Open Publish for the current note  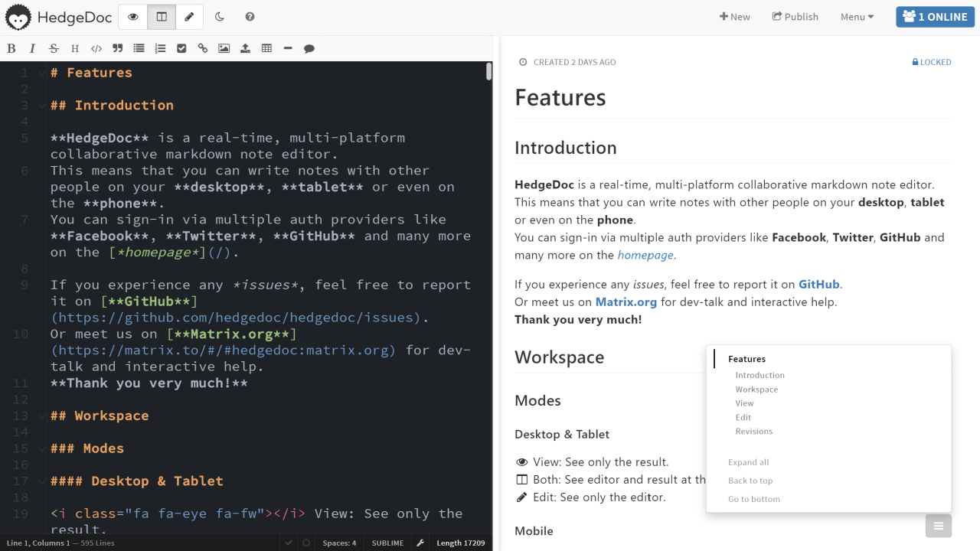(795, 16)
